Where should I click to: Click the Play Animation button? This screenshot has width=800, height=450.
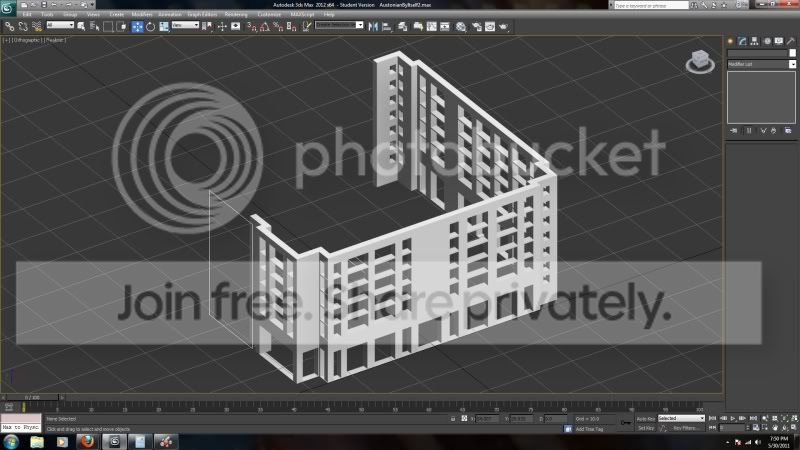coord(733,419)
